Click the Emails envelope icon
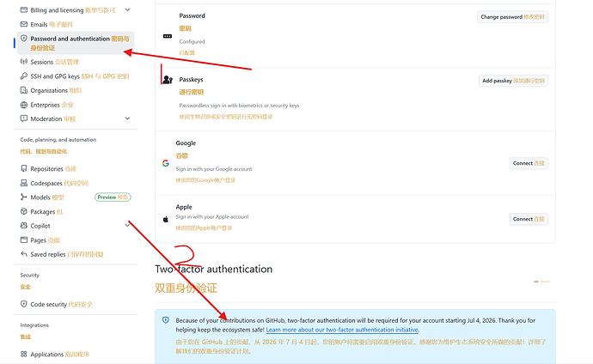Viewport: 593px width, 364px height. tap(24, 24)
